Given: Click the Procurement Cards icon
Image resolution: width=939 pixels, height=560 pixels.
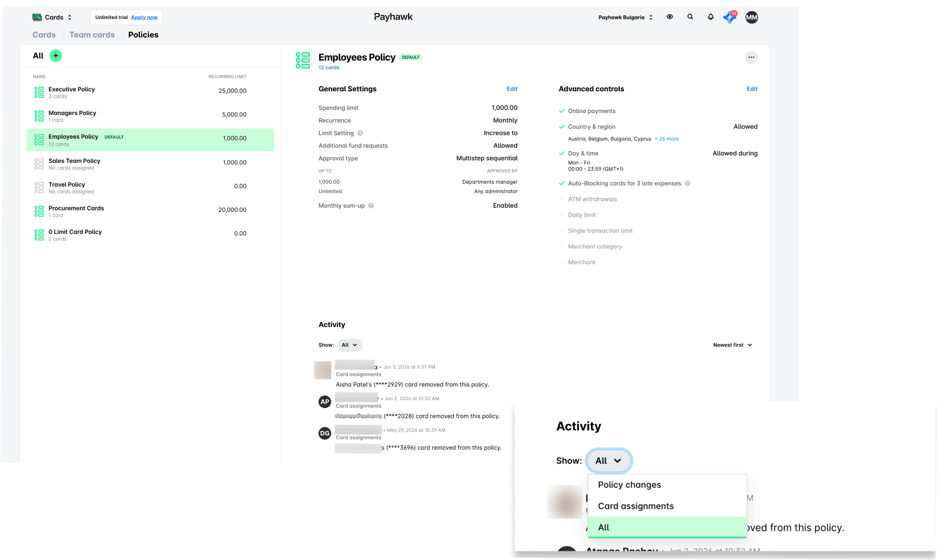Looking at the screenshot, I should click(x=39, y=211).
